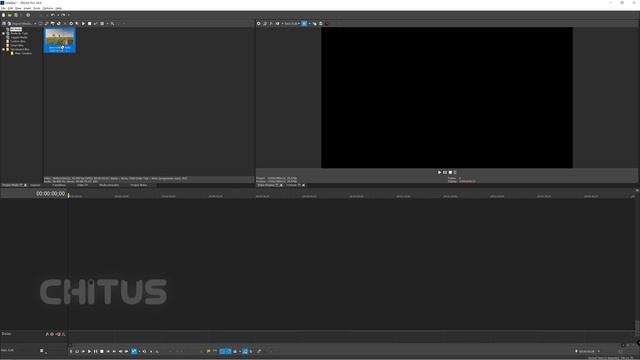Click the Undo arrow in main toolbar
The height and width of the screenshot is (360, 640).
53,15
